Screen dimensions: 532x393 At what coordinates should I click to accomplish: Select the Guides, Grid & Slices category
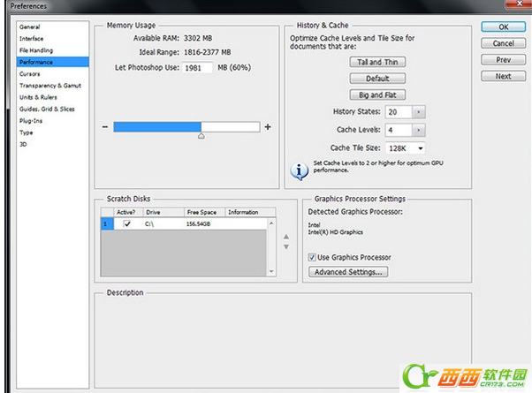click(x=53, y=109)
